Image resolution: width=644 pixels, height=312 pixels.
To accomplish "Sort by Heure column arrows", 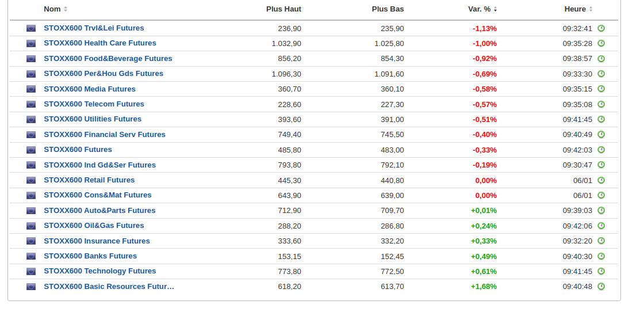I will coord(591,9).
